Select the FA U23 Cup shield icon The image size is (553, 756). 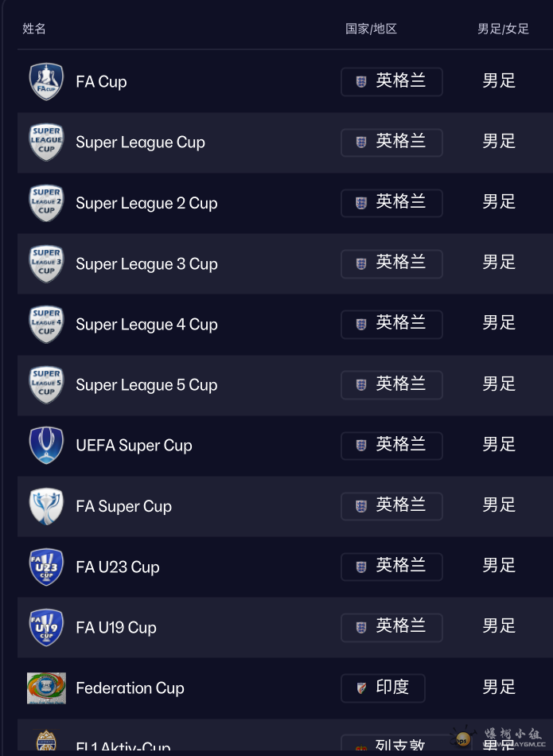[46, 567]
